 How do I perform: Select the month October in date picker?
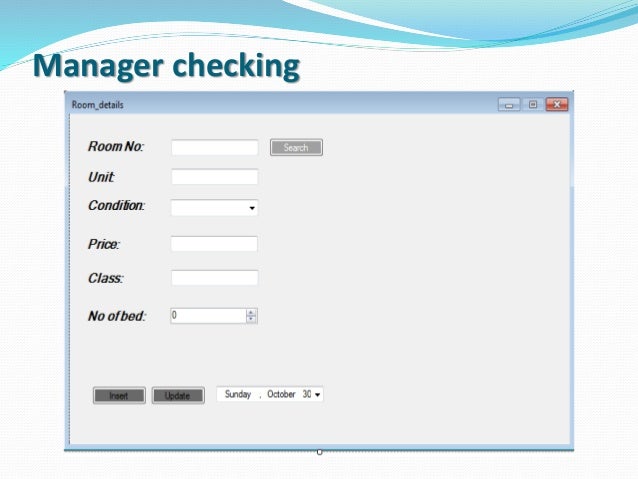click(281, 394)
